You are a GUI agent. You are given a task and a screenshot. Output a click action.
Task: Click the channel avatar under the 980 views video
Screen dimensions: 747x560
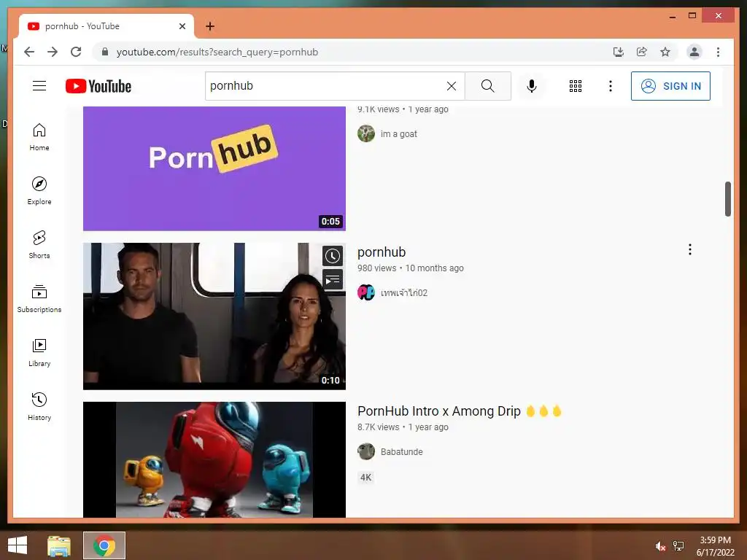point(366,292)
